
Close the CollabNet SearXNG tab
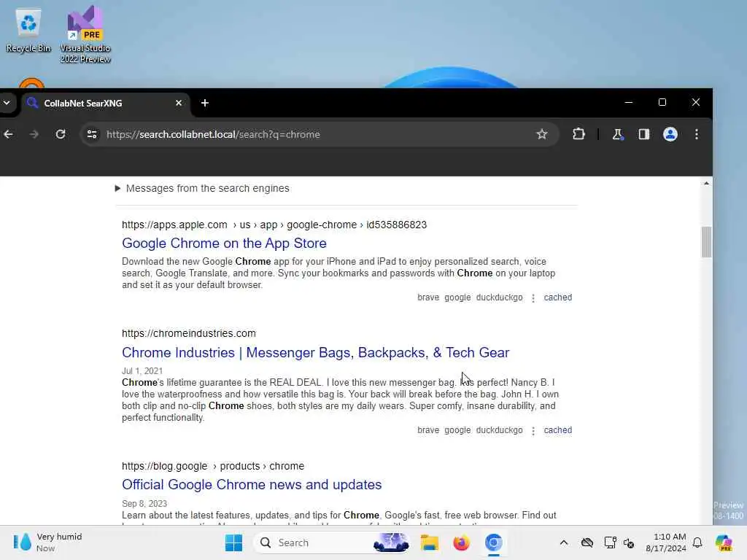click(179, 103)
